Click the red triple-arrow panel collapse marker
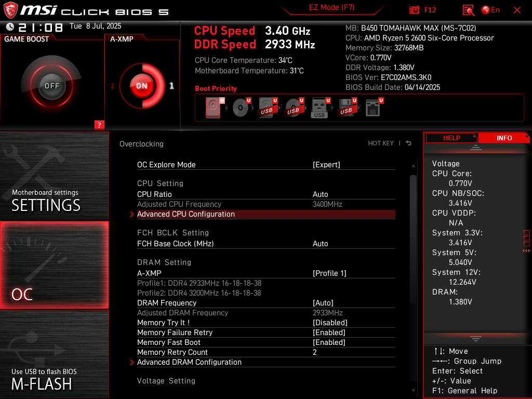This screenshot has height=399, width=532. coord(526,251)
